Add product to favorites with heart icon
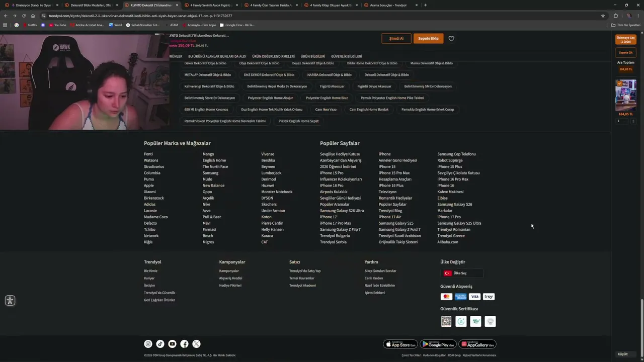644x362 pixels. pos(451,39)
